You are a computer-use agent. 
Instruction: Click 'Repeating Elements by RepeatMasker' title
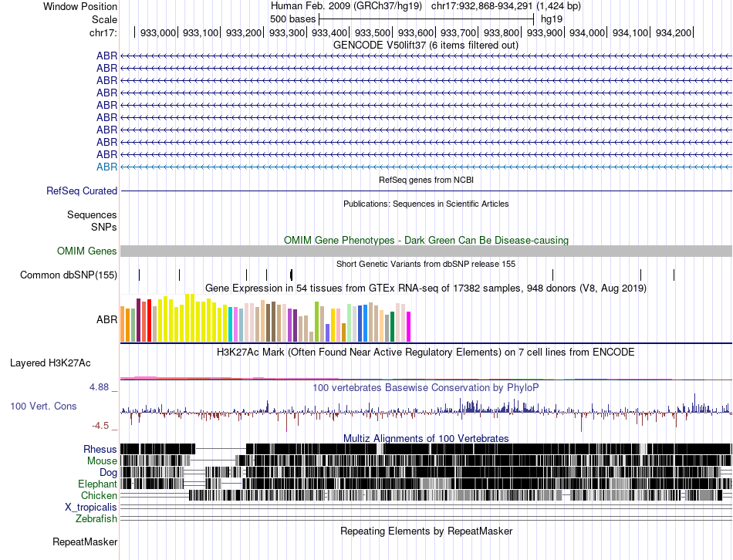click(x=426, y=531)
